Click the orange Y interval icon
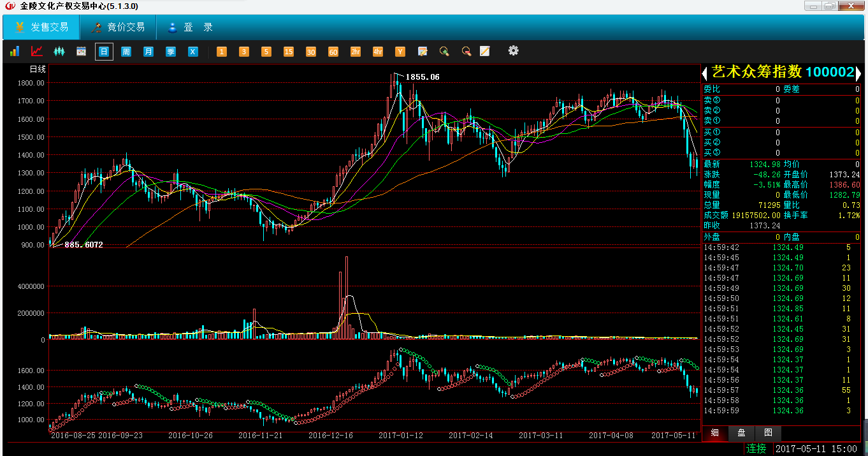Image resolution: width=868 pixels, height=456 pixels. point(400,52)
